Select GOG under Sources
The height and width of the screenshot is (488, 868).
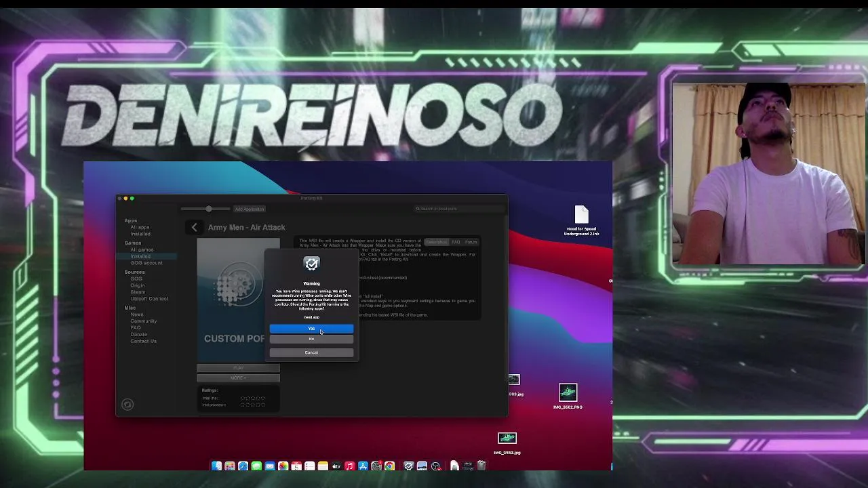(x=136, y=279)
